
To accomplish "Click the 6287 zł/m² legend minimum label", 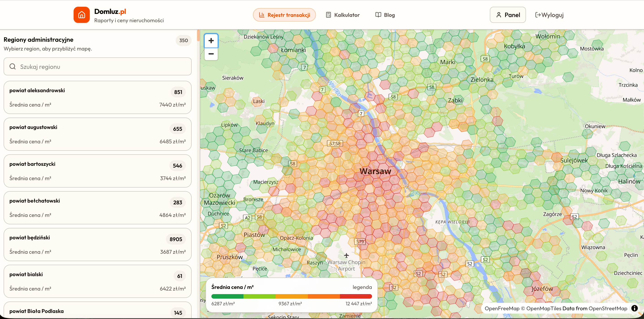I will 223,304.
